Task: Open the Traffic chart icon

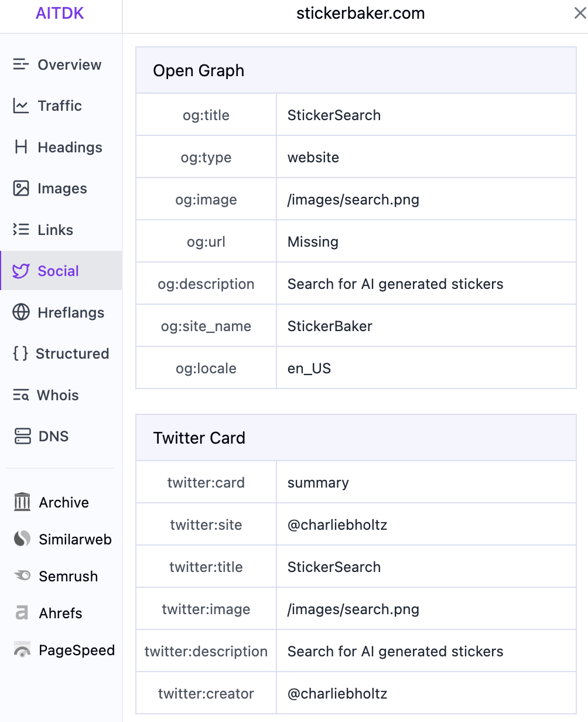Action: (21, 106)
